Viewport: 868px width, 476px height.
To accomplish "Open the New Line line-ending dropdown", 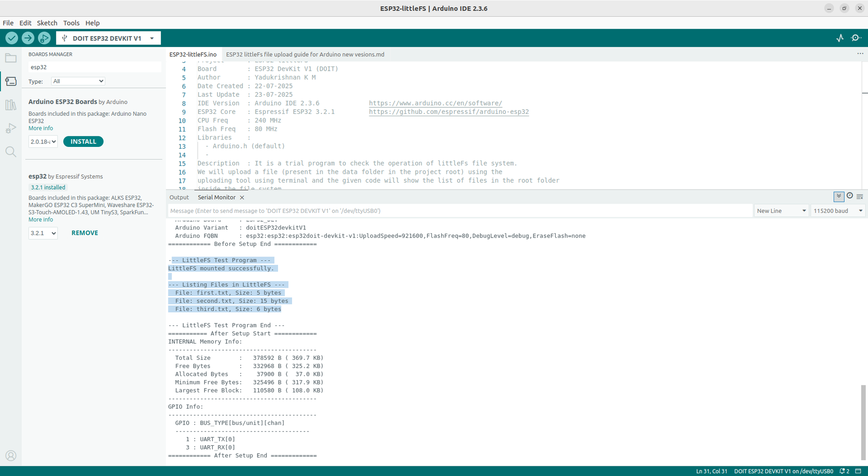I will tap(781, 211).
